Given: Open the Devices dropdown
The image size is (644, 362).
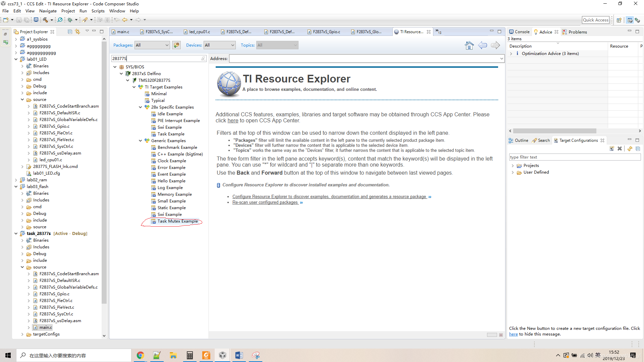Looking at the screenshot, I should [219, 45].
